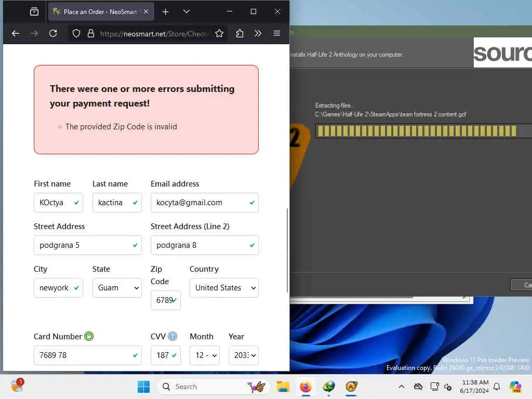
Task: Click the installer extraction progress bar
Action: coord(423,131)
